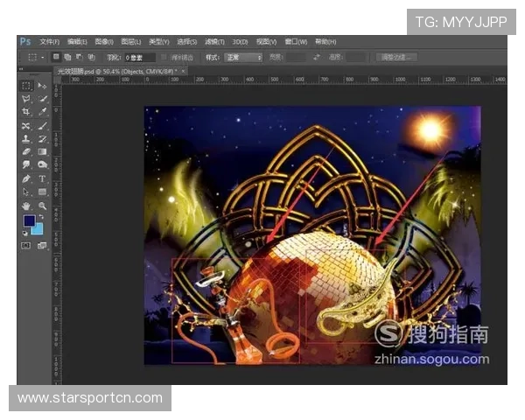
Task: Switch to the .psd document tab
Action: pyautogui.click(x=117, y=72)
